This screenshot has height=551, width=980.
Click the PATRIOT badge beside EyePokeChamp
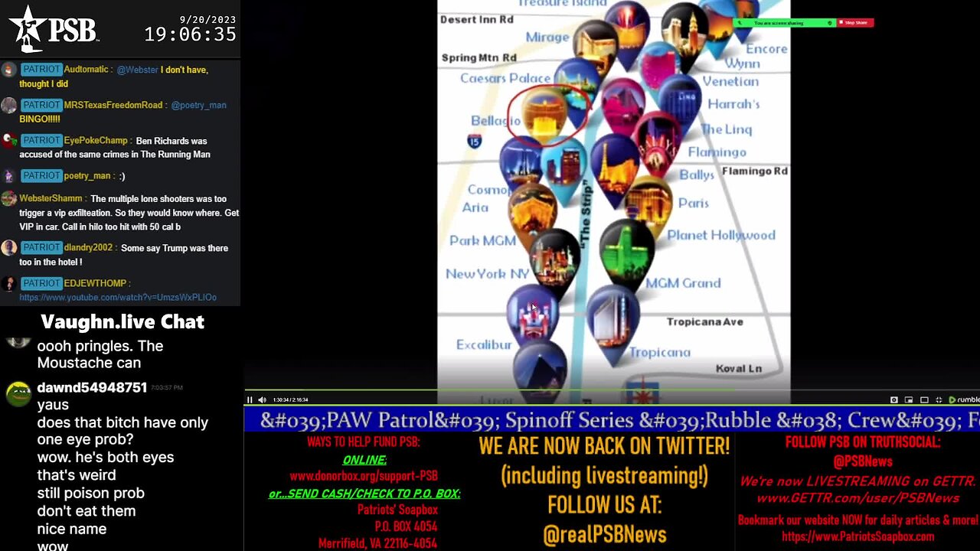[x=41, y=141]
